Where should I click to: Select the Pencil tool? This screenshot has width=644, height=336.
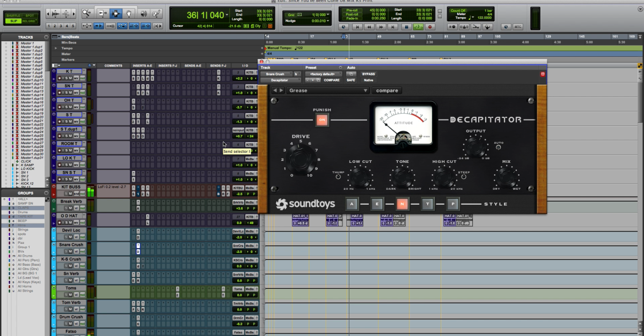[x=156, y=13]
